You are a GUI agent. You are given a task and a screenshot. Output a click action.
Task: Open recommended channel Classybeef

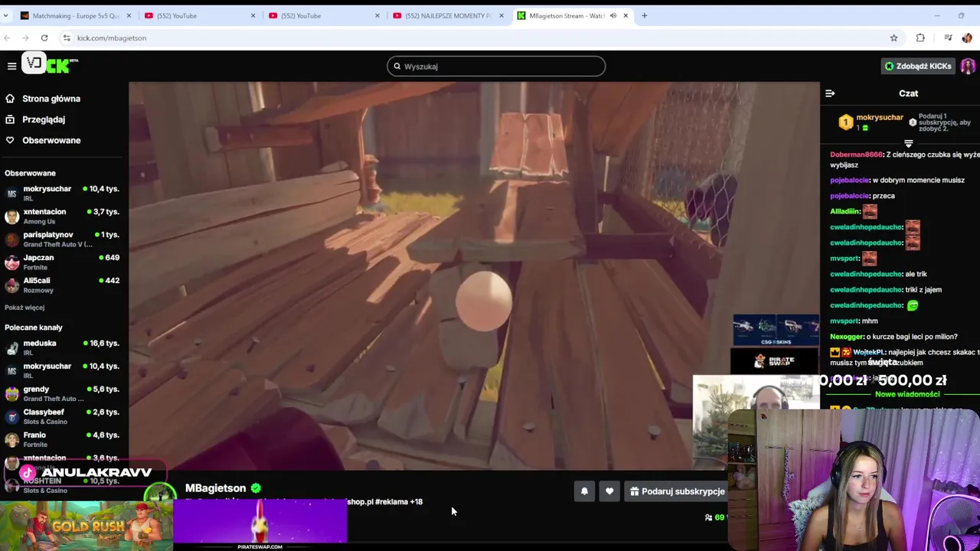coord(62,416)
